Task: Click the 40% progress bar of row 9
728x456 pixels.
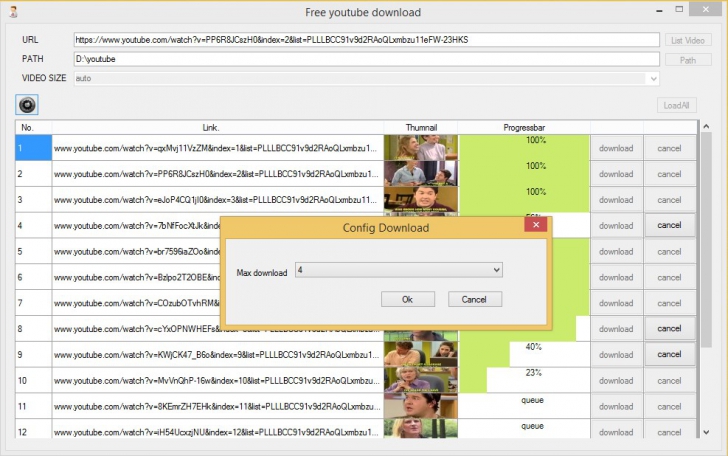Action: pos(524,354)
